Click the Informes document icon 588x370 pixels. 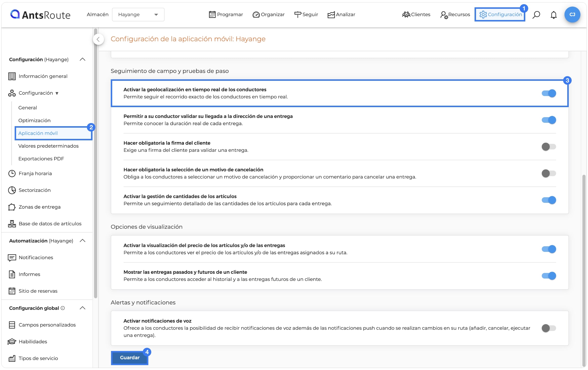click(x=12, y=274)
